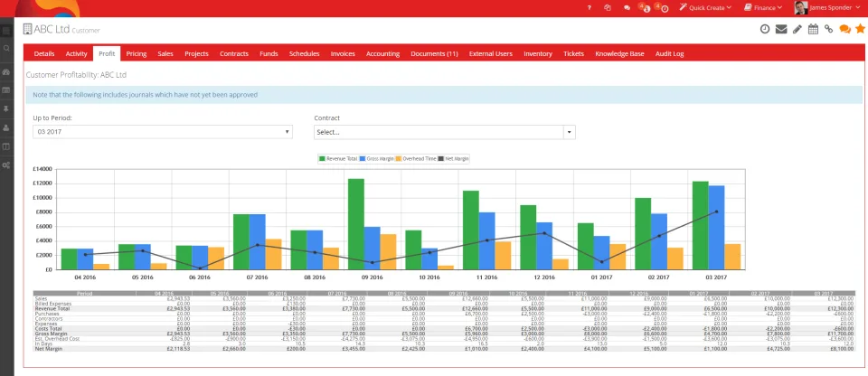
Task: Open the James Sponder user menu
Action: (829, 8)
